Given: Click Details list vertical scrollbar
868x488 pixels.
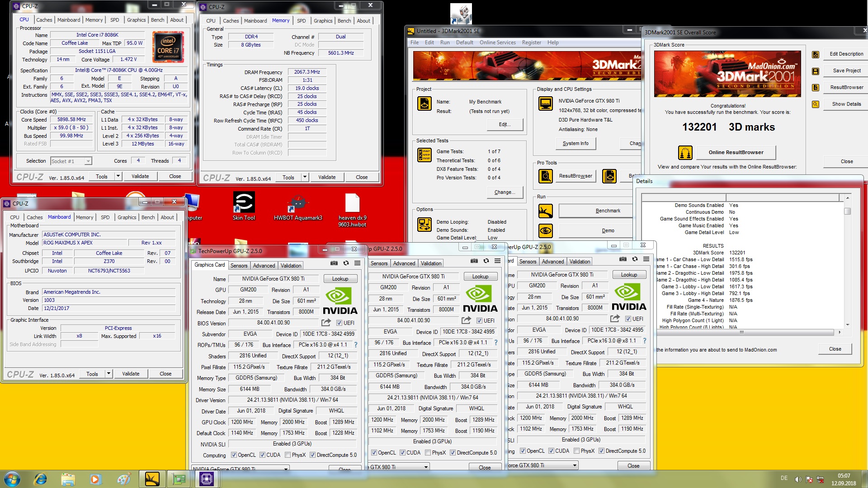Looking at the screenshot, I should [848, 261].
